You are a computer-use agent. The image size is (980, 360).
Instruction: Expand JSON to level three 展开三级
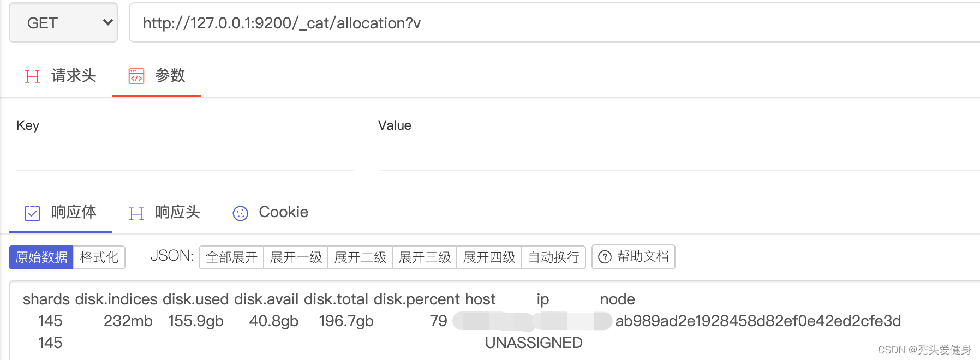[x=425, y=257]
